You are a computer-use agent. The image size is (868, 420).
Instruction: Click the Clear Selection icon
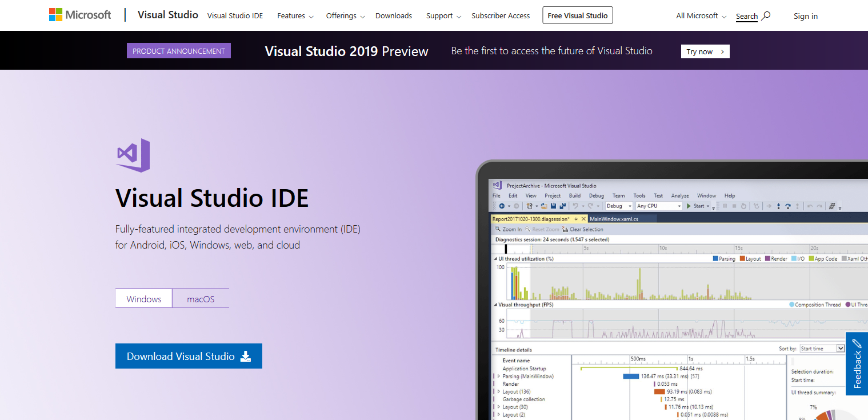point(566,229)
